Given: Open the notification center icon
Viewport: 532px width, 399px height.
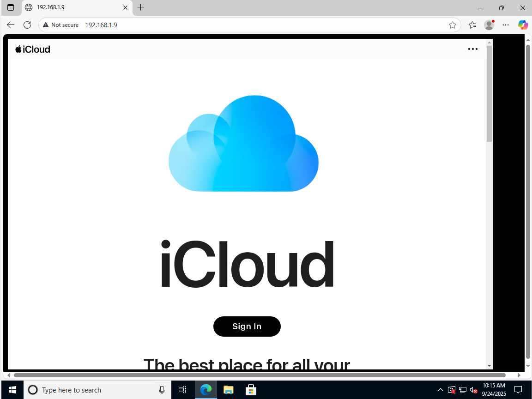Looking at the screenshot, I should click(518, 389).
